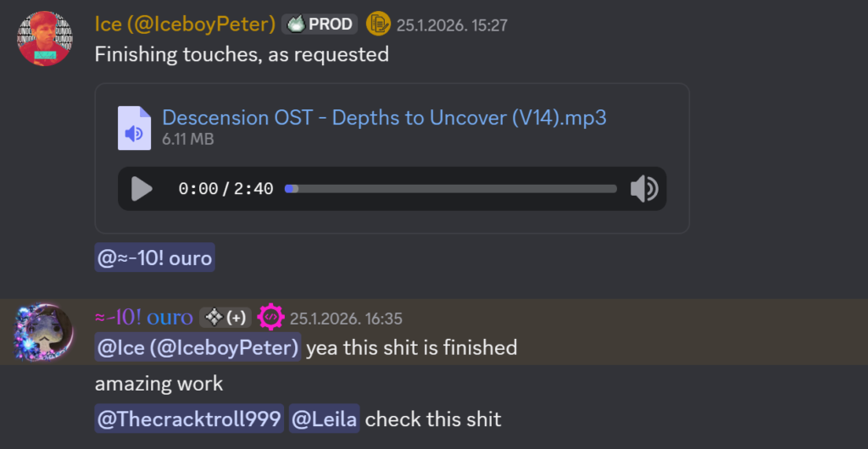868x449 pixels.
Task: Open the @≈-10! ouro mention under attachment
Action: 155,258
